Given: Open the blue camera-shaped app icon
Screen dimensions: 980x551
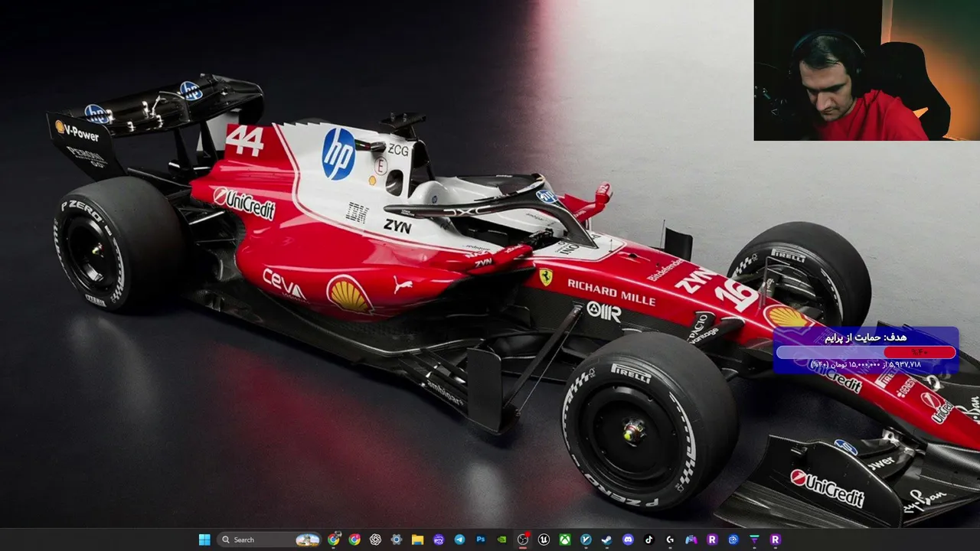Looking at the screenshot, I should point(733,540).
